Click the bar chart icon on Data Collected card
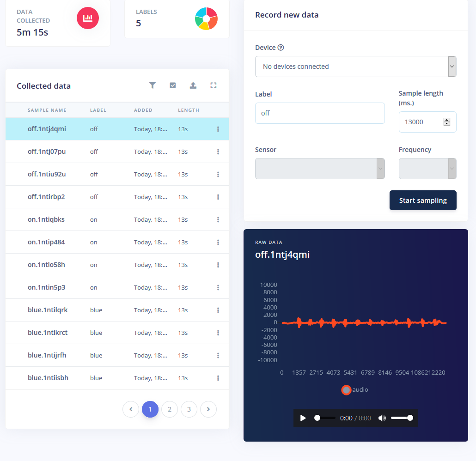The image size is (476, 461). coord(87,18)
